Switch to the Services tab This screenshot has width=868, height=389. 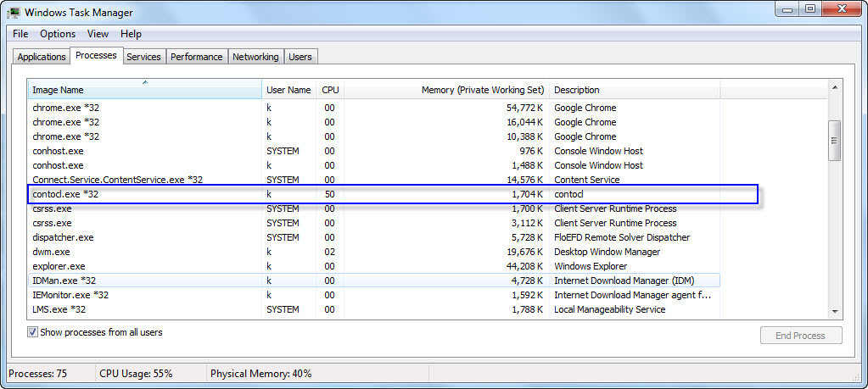click(x=143, y=57)
